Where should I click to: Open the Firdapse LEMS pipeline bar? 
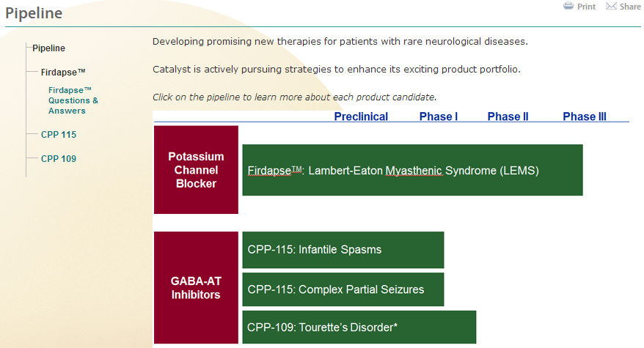click(412, 170)
